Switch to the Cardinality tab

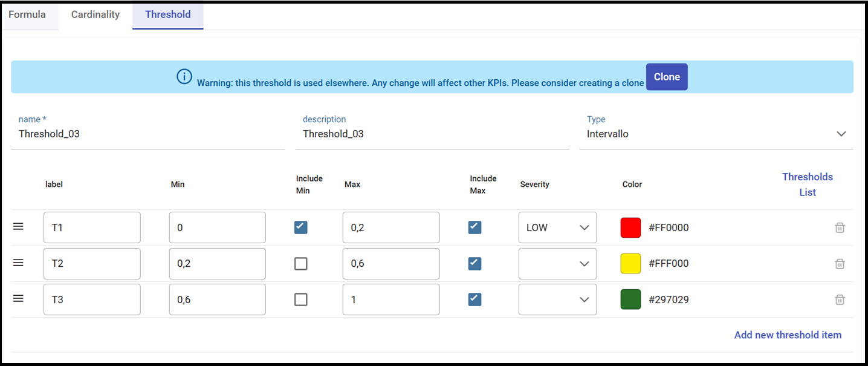[x=96, y=15]
